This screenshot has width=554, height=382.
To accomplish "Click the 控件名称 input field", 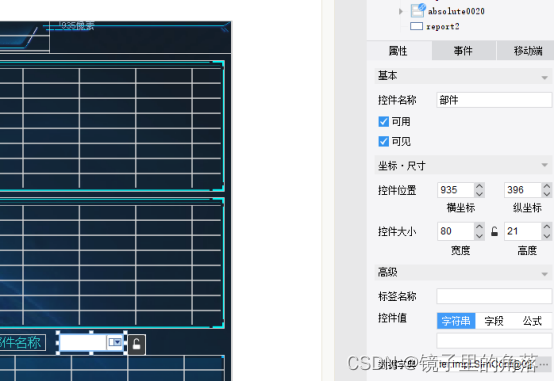I will click(494, 100).
